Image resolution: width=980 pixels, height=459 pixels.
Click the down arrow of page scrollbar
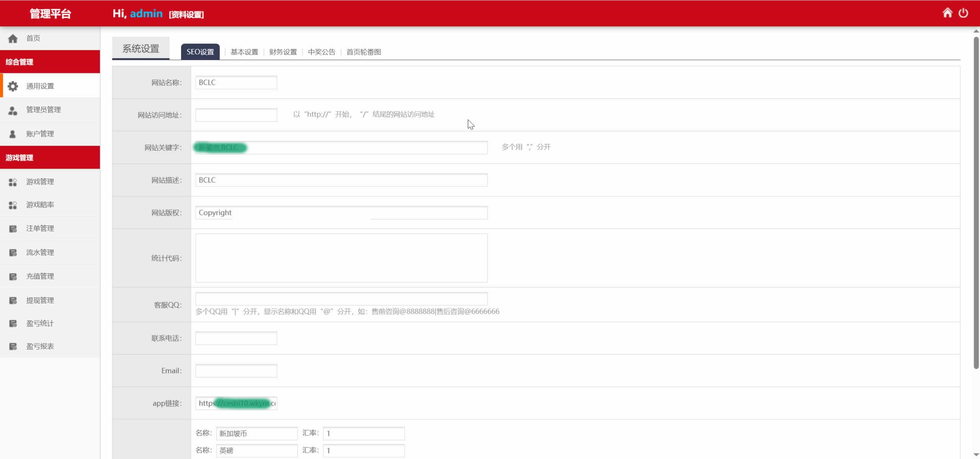coord(976,455)
